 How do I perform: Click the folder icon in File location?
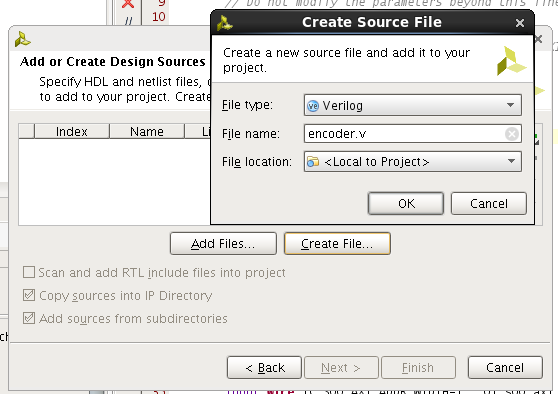point(313,162)
